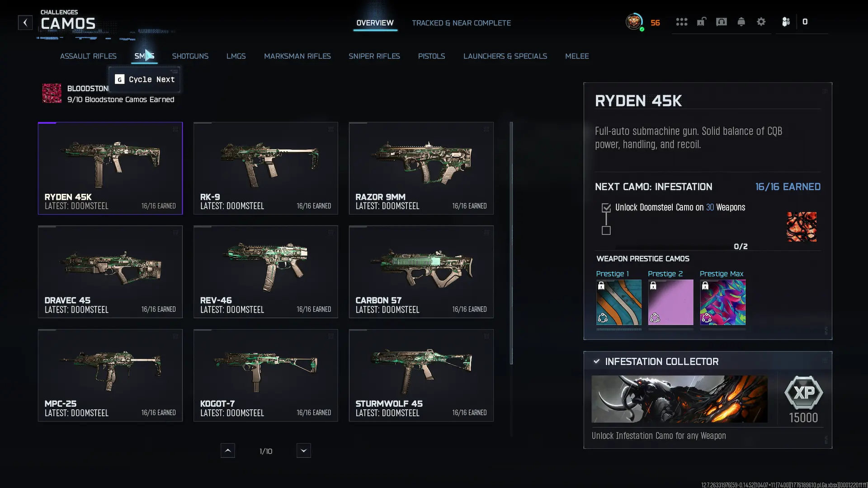Switch to Tracked & Near Complete tab
Screen dimensions: 868x488
(x=461, y=23)
